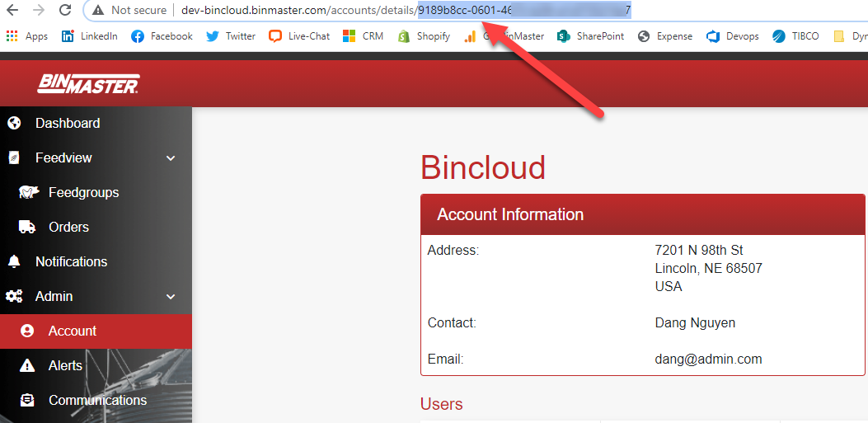
Task: Click the Communications envelope icon
Action: (x=26, y=400)
